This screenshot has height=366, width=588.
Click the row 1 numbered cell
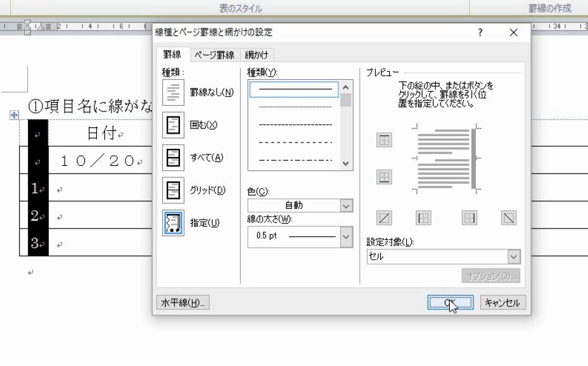pos(38,188)
